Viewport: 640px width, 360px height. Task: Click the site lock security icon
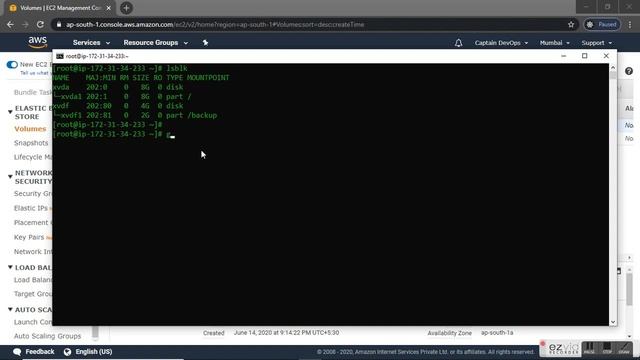tap(59, 24)
